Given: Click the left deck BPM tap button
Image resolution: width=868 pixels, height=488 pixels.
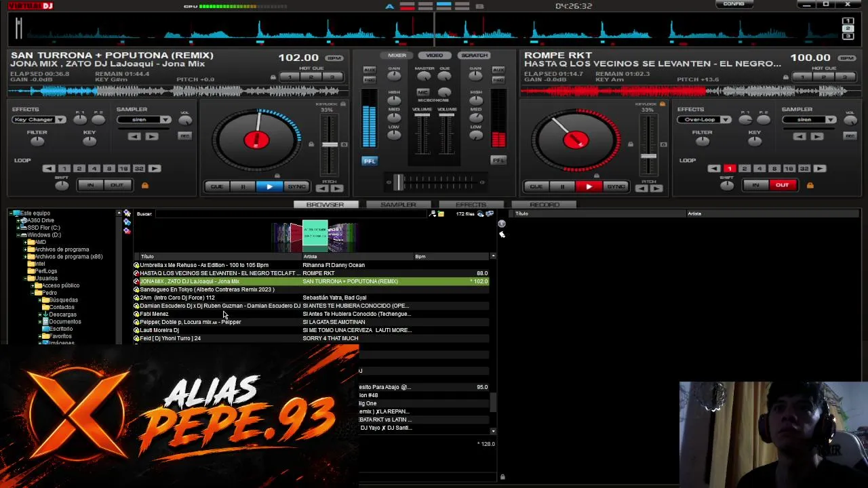Looking at the screenshot, I should [x=334, y=58].
